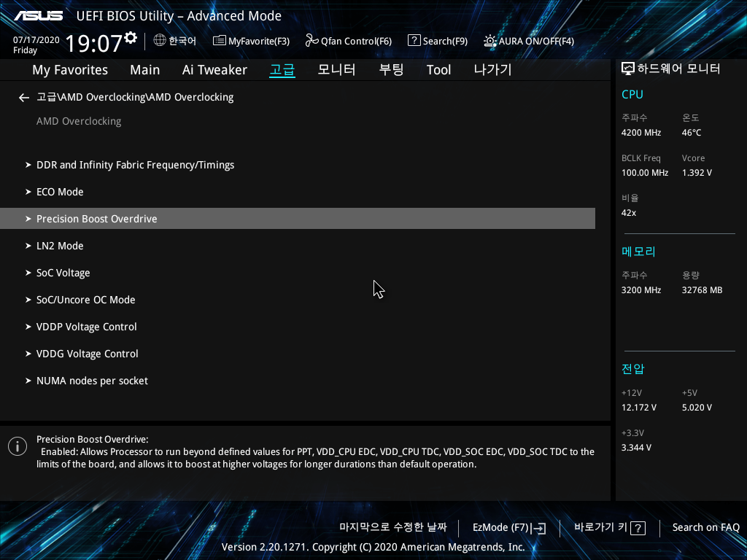Click the 1.392 V Vcore value
The width and height of the screenshot is (747, 560).
tap(697, 173)
